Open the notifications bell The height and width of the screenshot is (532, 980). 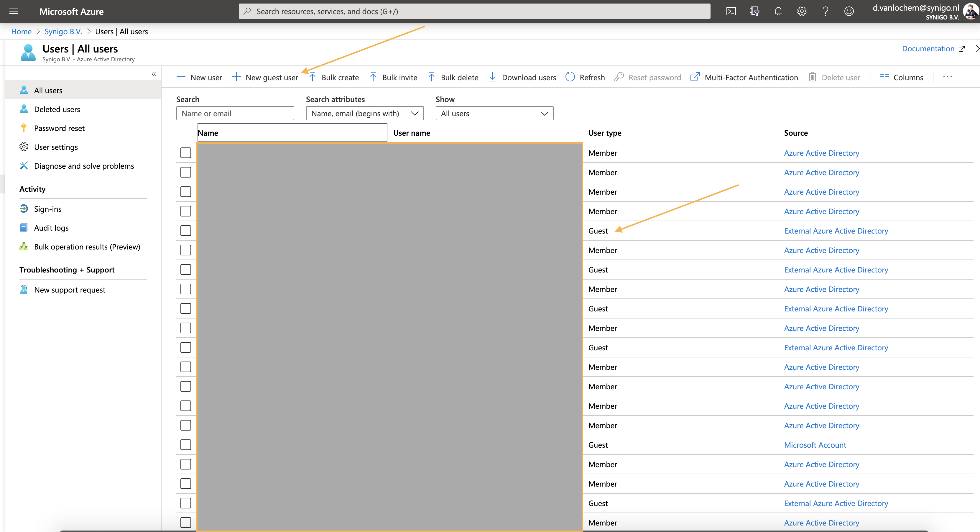pos(778,12)
